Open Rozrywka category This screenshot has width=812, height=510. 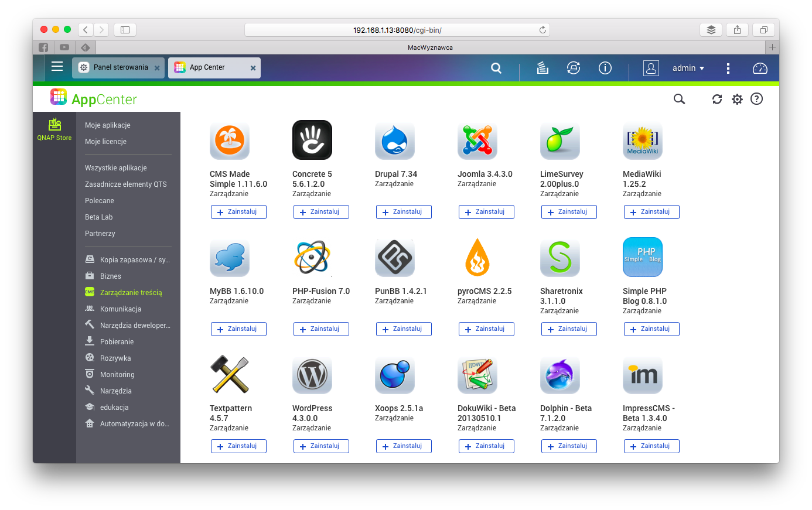tap(108, 358)
